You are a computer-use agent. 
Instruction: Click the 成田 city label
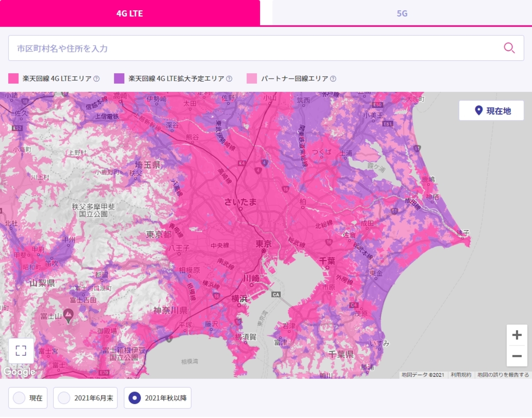(367, 223)
